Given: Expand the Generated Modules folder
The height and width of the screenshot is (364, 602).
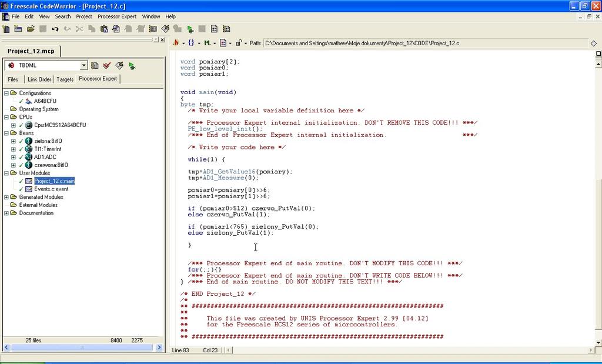Looking at the screenshot, I should point(6,197).
